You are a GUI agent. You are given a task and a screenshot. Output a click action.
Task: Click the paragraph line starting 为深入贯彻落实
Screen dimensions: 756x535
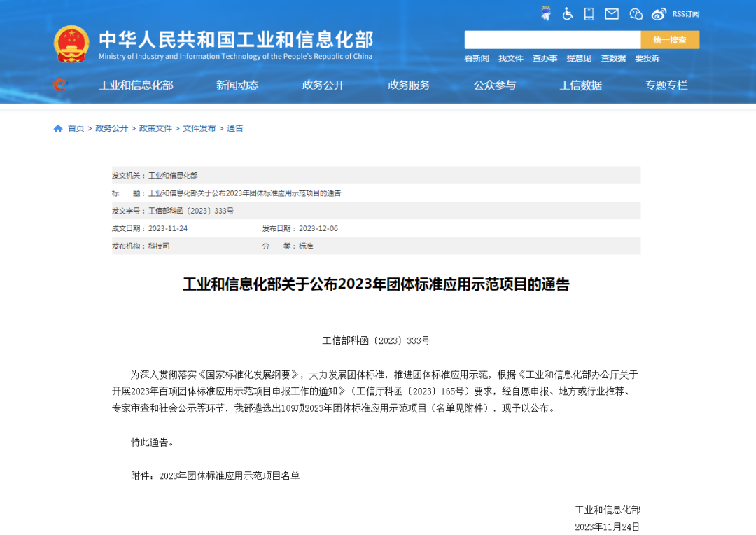pos(384,375)
